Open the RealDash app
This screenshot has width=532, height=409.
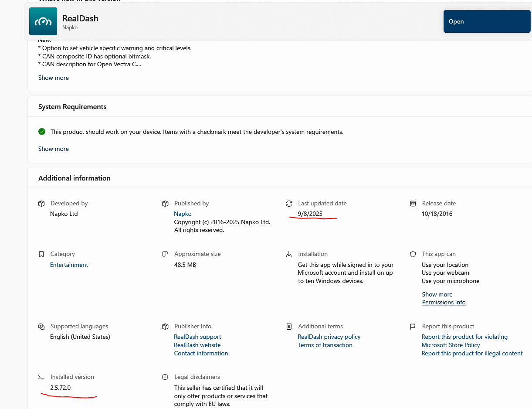[x=487, y=21]
